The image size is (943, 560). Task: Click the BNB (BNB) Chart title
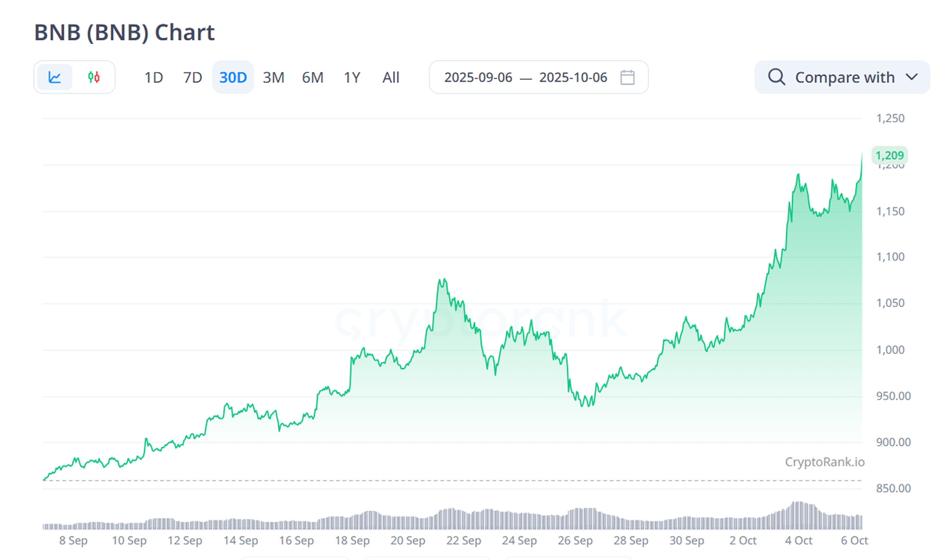point(125,33)
